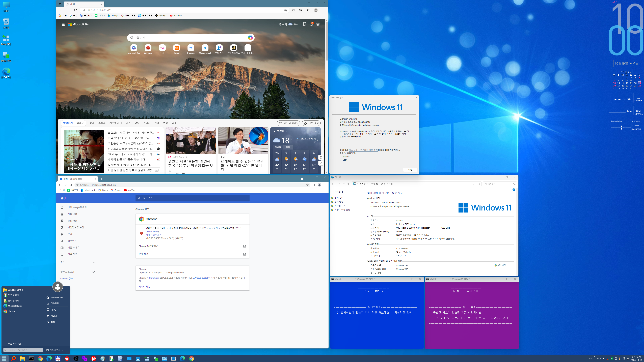Open Edge tab actions menu button
644x362 pixels.
60,4
